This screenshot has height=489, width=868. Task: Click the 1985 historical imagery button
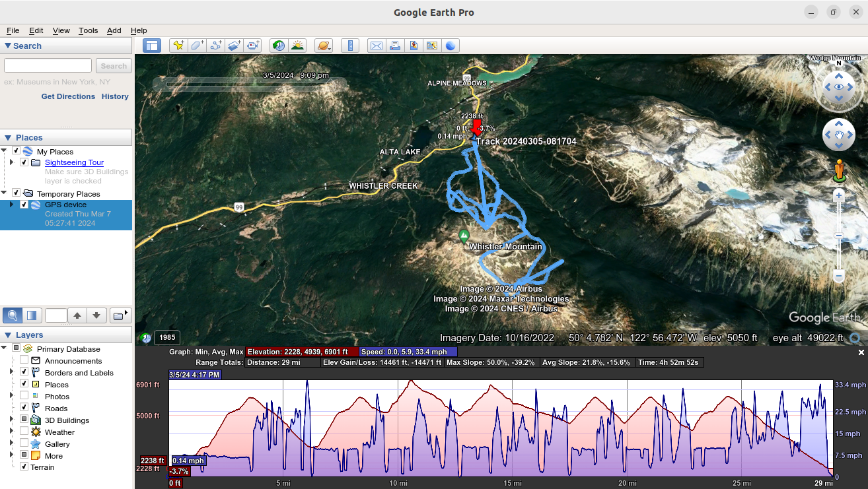click(x=166, y=338)
